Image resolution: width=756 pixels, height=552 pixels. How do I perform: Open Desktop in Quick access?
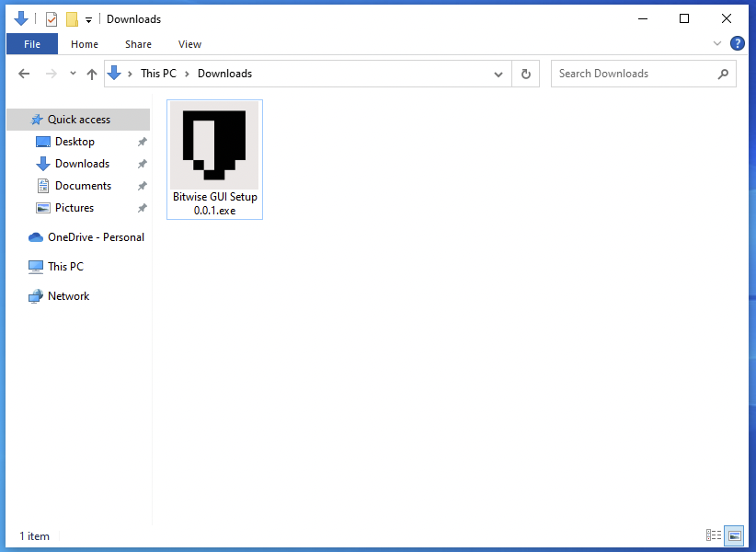(74, 142)
